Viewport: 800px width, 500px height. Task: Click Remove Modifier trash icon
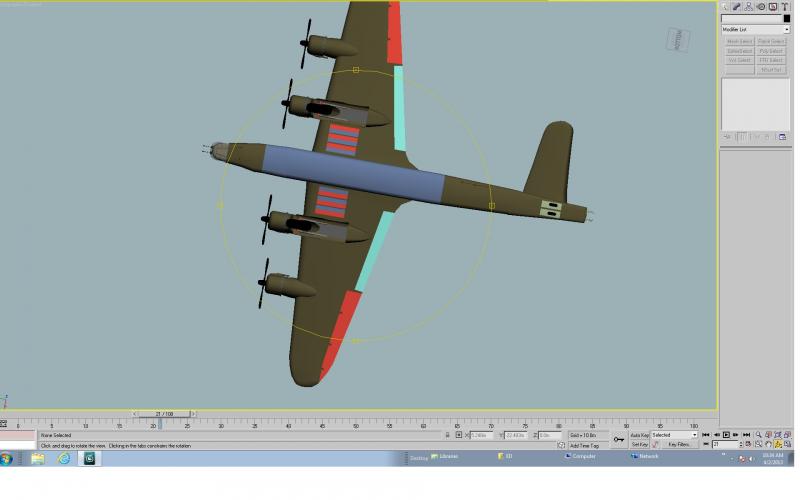767,137
